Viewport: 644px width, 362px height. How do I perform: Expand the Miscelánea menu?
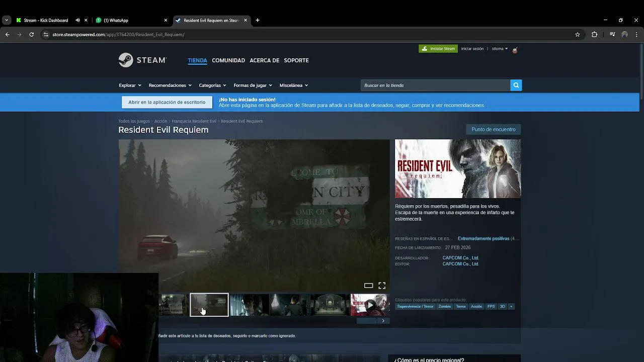point(293,85)
